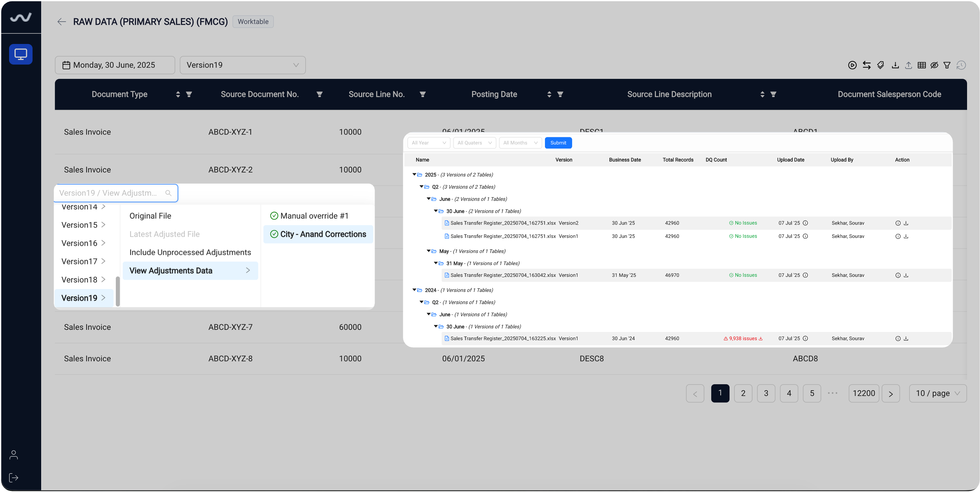
Task: Open the All Year dropdown
Action: coord(429,143)
